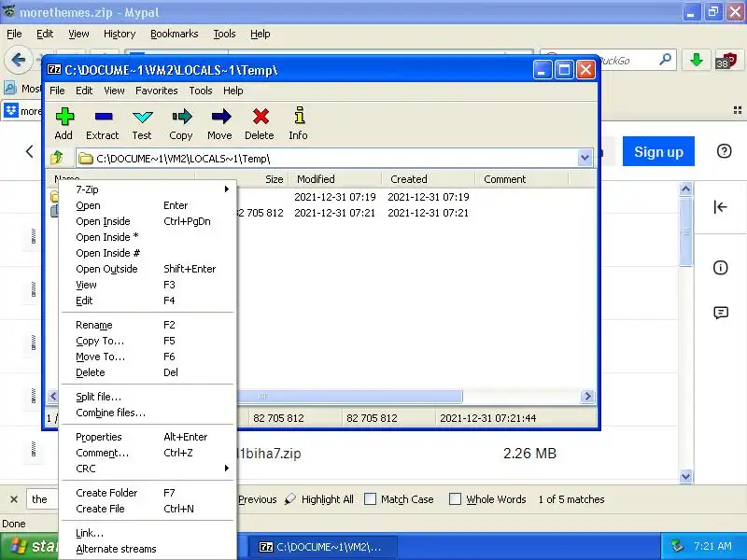Viewport: 747px width, 560px height.
Task: Select Open in the context menu
Action: [x=148, y=205]
